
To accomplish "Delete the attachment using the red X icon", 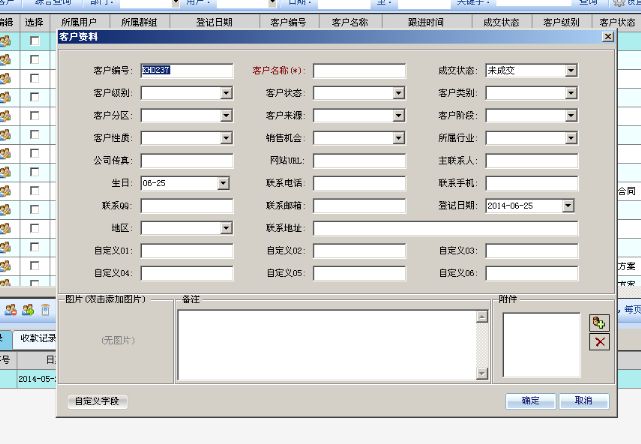I will pyautogui.click(x=599, y=342).
